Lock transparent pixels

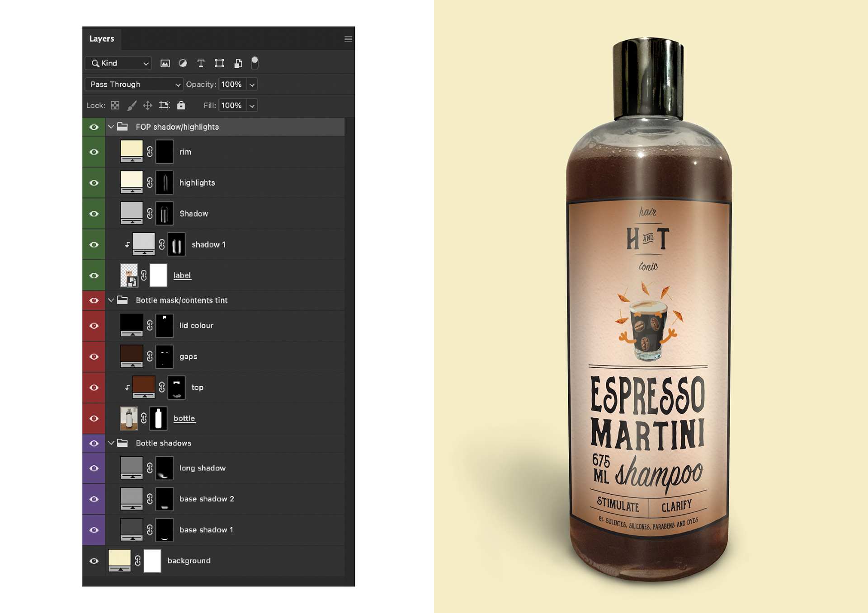[x=115, y=105]
